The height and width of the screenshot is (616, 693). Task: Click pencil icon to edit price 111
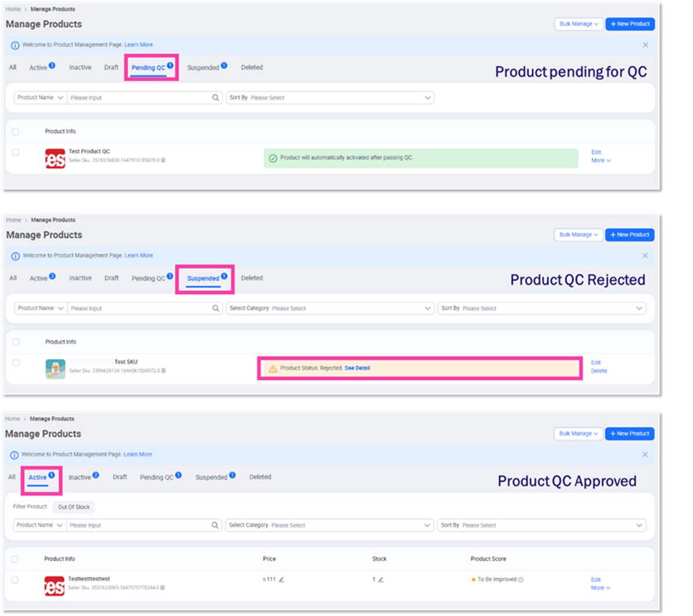(281, 579)
